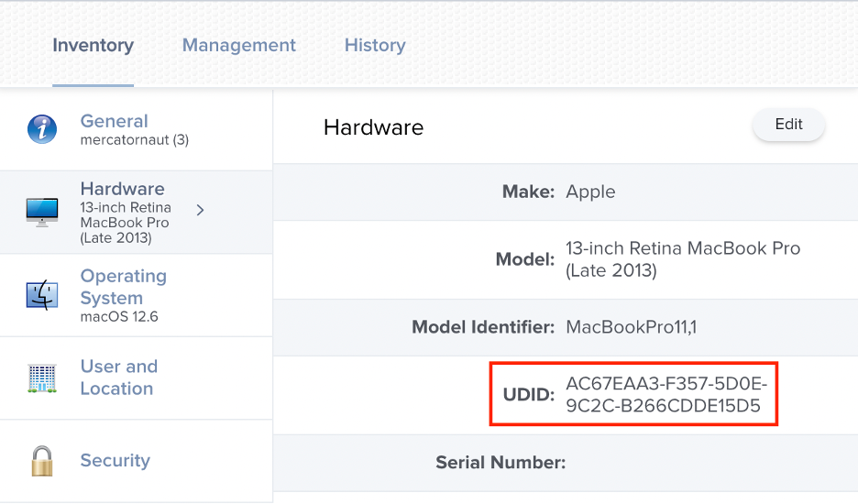Click the building User and Location icon

[42, 378]
